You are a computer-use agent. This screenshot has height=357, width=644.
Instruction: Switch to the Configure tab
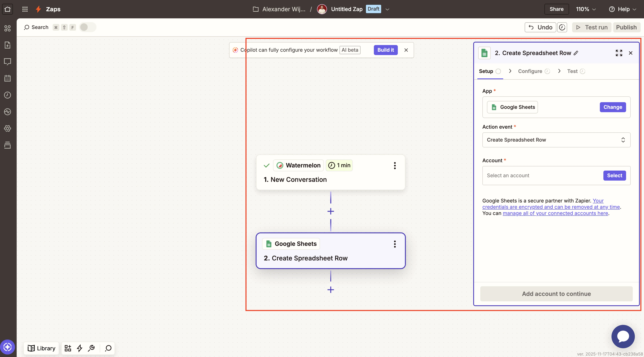point(534,71)
